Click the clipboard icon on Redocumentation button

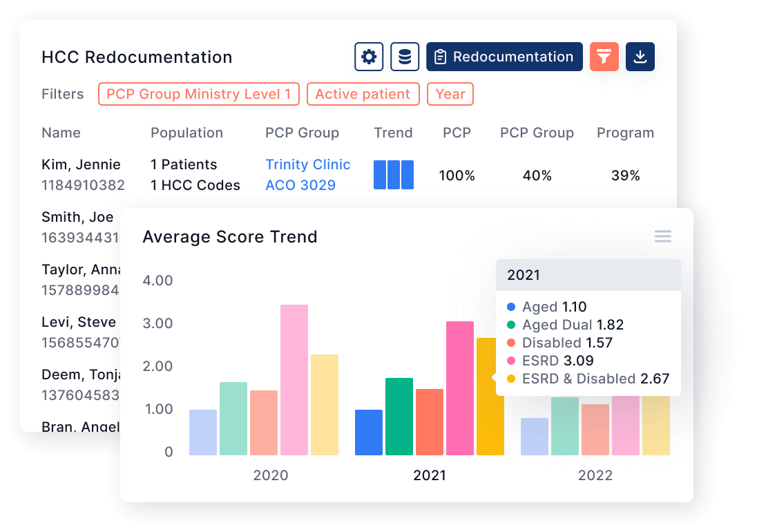[x=440, y=57]
